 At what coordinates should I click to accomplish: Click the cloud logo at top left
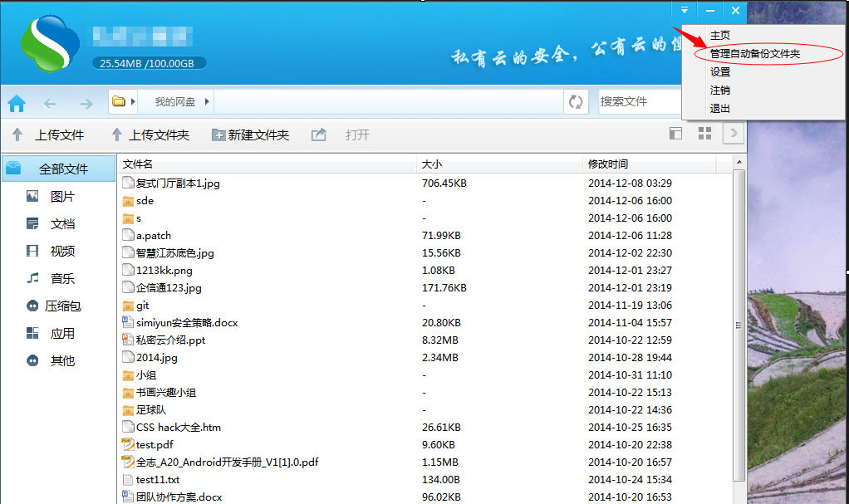coord(46,44)
